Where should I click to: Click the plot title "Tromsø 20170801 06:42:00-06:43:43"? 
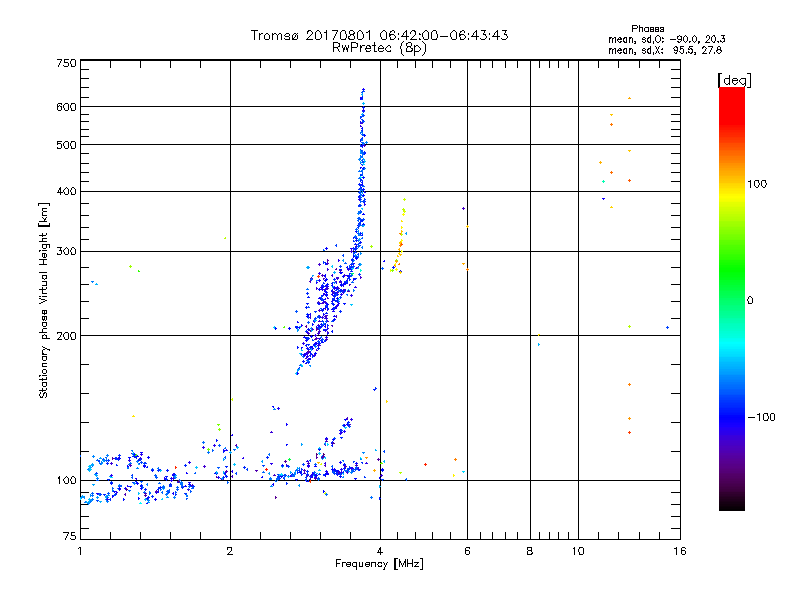(379, 35)
